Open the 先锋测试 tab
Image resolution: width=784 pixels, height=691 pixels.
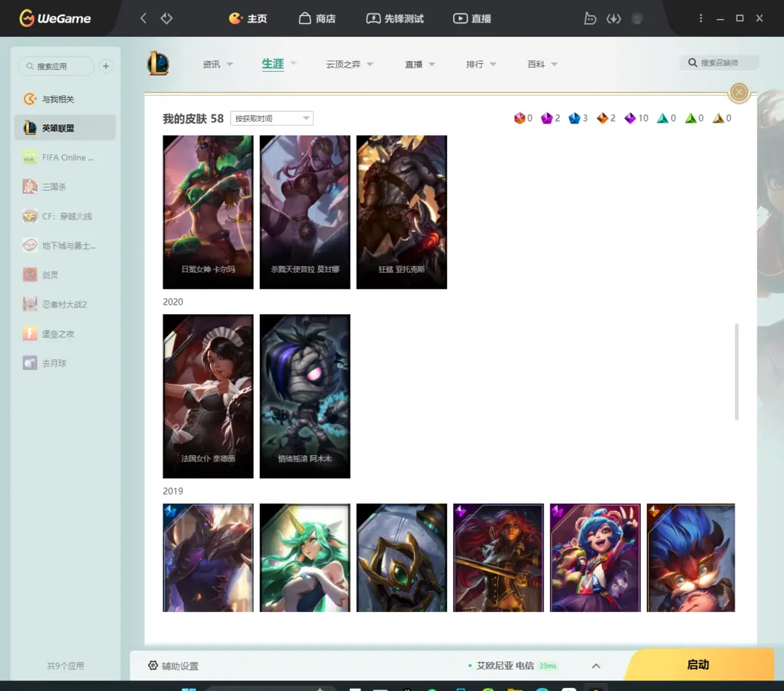394,18
